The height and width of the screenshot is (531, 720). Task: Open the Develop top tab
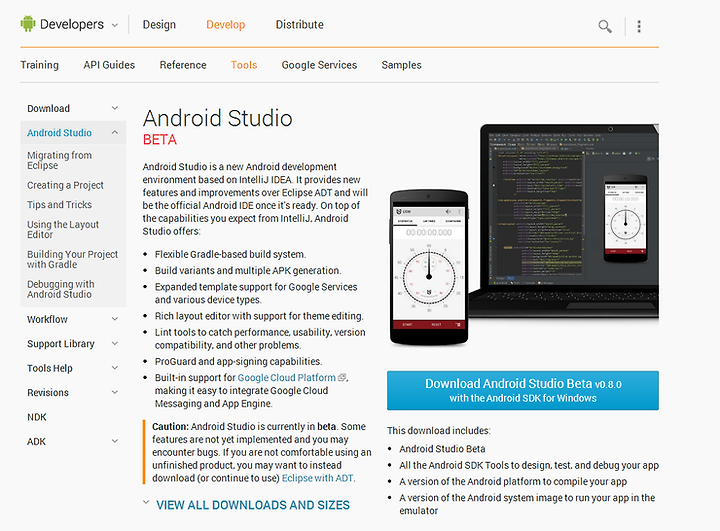coord(225,24)
